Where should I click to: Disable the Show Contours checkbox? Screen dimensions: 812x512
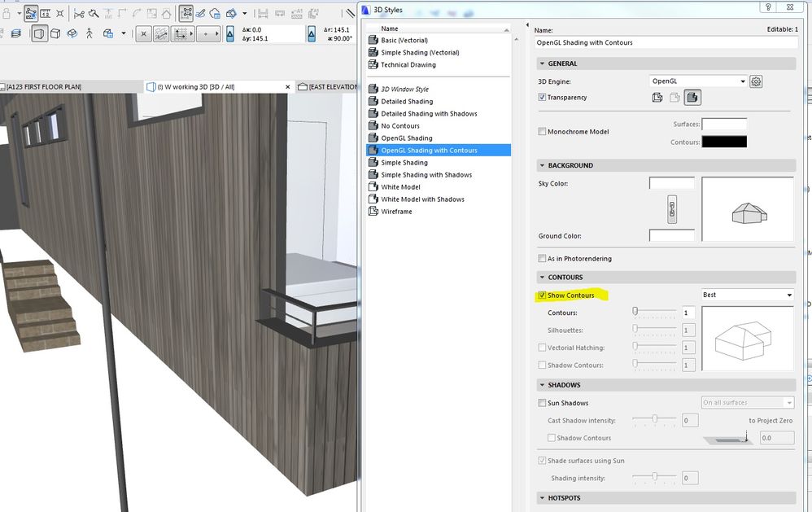[543, 295]
